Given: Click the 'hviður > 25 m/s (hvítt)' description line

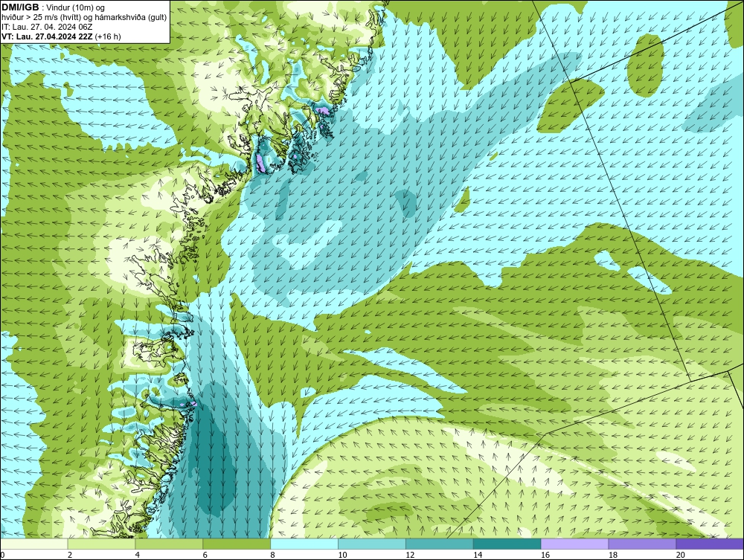Looking at the screenshot, I should click(85, 18).
